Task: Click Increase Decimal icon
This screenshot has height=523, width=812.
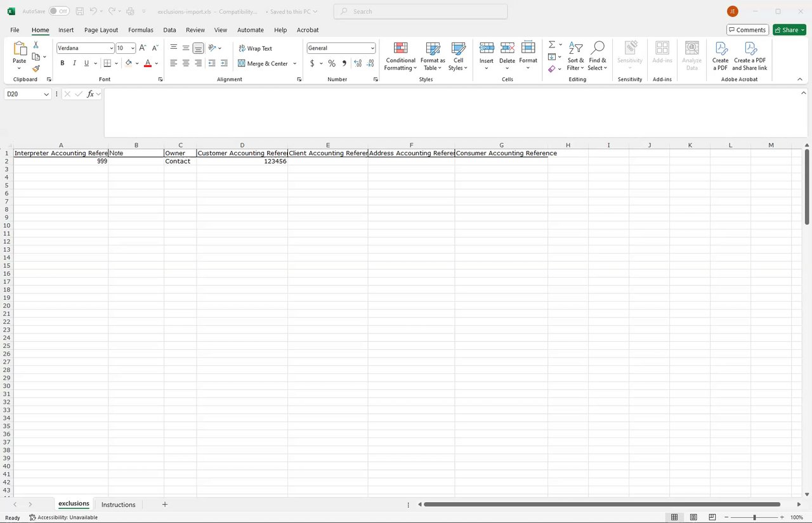Action: [358, 63]
